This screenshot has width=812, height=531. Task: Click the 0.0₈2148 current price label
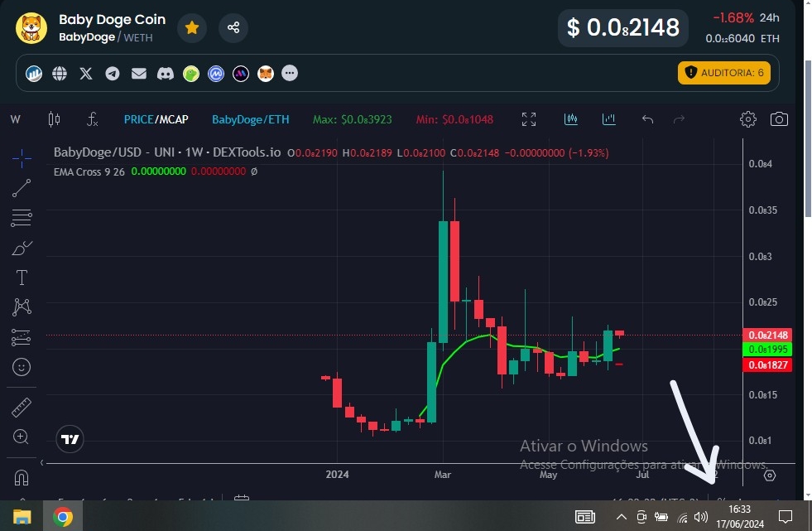767,335
